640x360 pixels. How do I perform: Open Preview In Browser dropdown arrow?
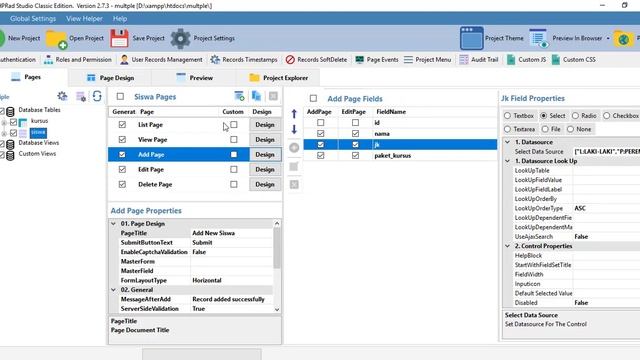click(x=608, y=38)
